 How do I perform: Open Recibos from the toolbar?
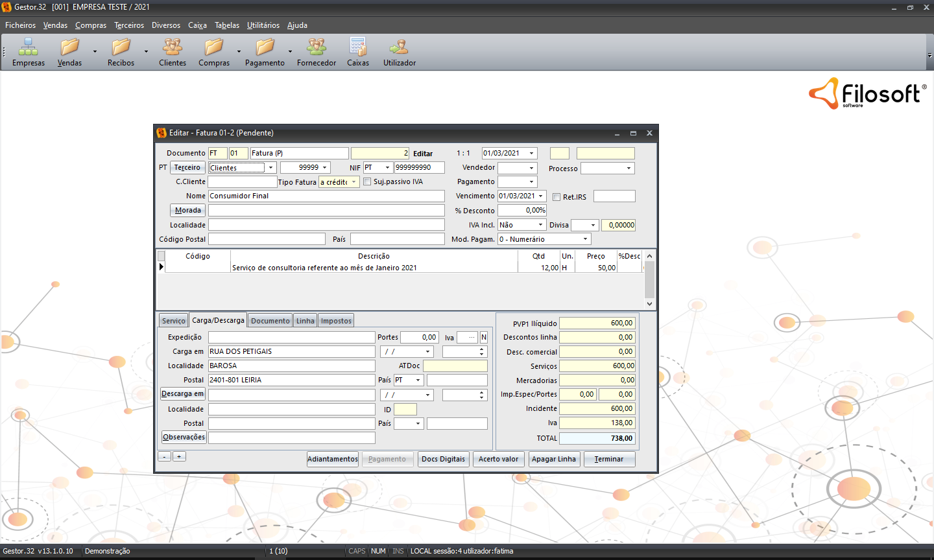click(121, 48)
